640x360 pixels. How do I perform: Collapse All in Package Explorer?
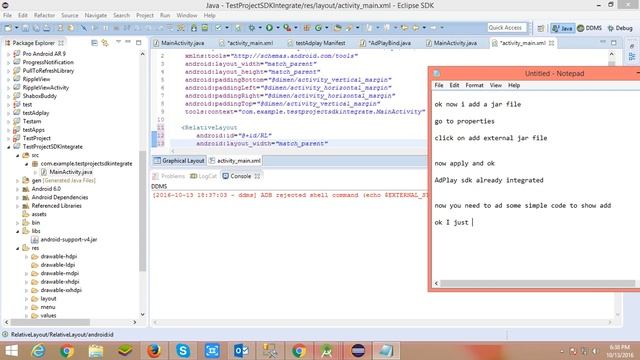coord(94,42)
